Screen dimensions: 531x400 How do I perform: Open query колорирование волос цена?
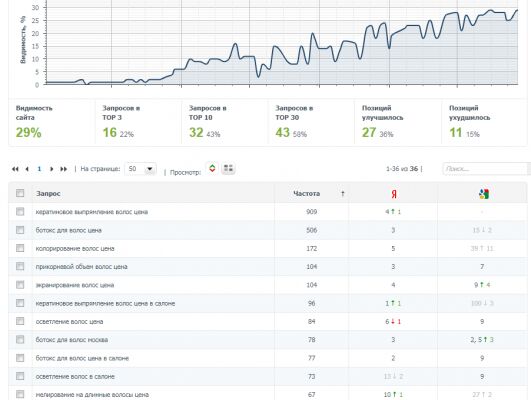pos(75,248)
